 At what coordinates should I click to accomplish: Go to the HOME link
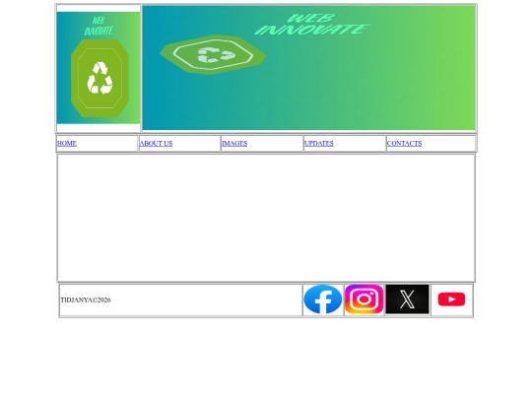click(67, 144)
